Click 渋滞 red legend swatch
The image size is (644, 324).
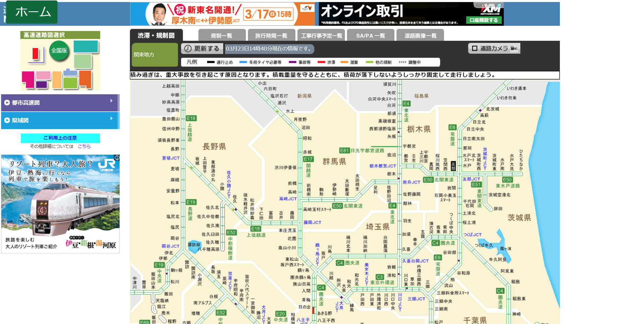pyautogui.click(x=321, y=62)
